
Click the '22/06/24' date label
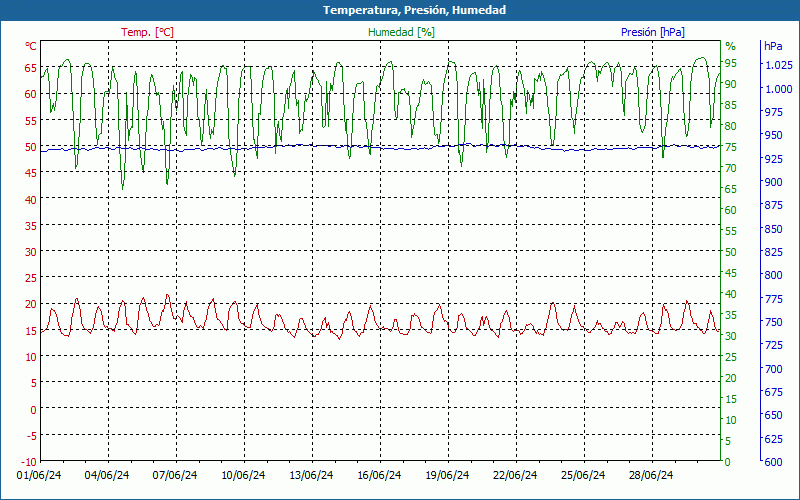pyautogui.click(x=515, y=476)
